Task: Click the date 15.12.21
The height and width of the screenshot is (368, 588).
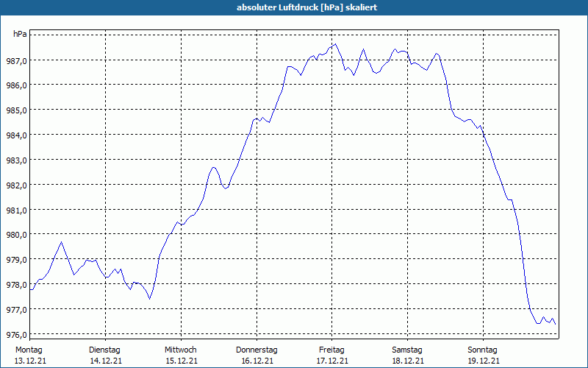Action: (x=182, y=361)
